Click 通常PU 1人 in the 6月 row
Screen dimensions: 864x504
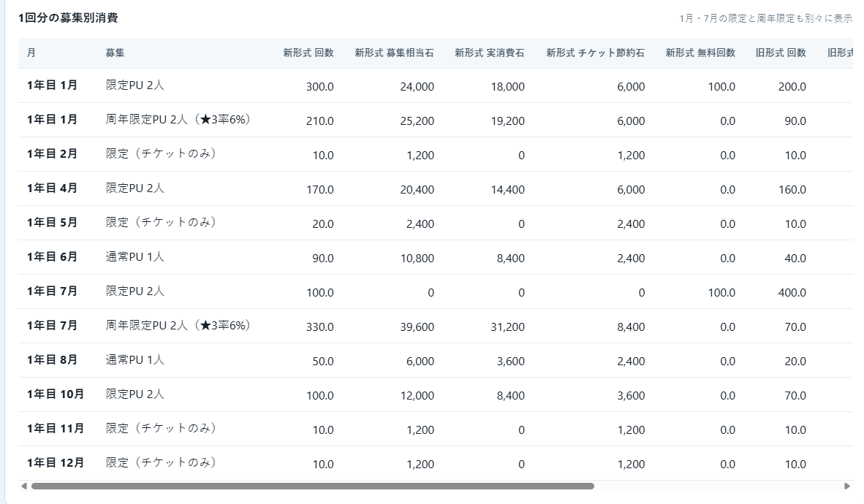click(135, 257)
